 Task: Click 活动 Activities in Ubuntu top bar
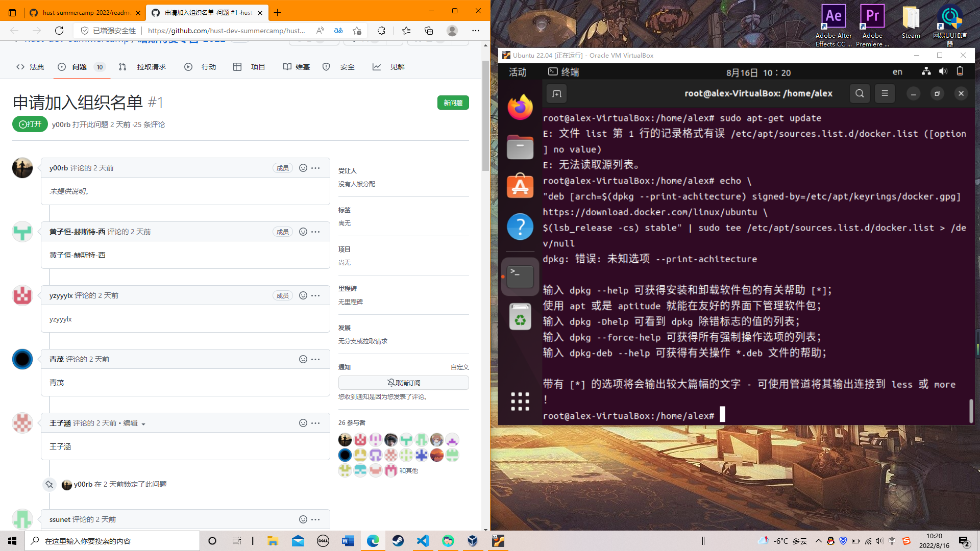[518, 72]
